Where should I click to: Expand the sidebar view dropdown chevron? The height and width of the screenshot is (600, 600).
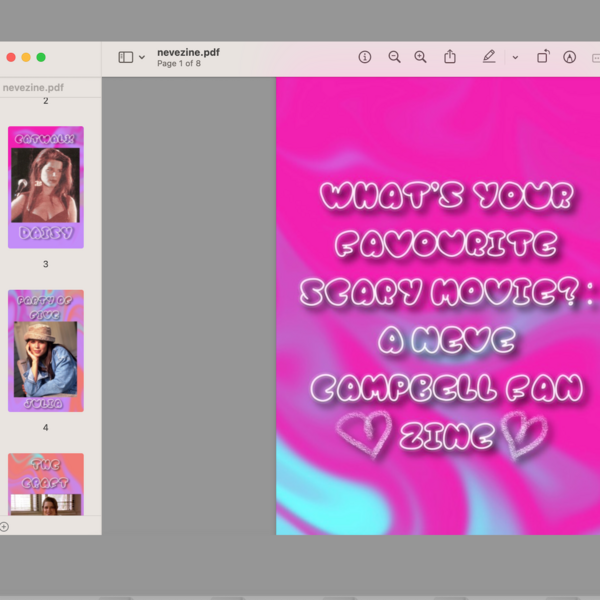click(x=142, y=57)
